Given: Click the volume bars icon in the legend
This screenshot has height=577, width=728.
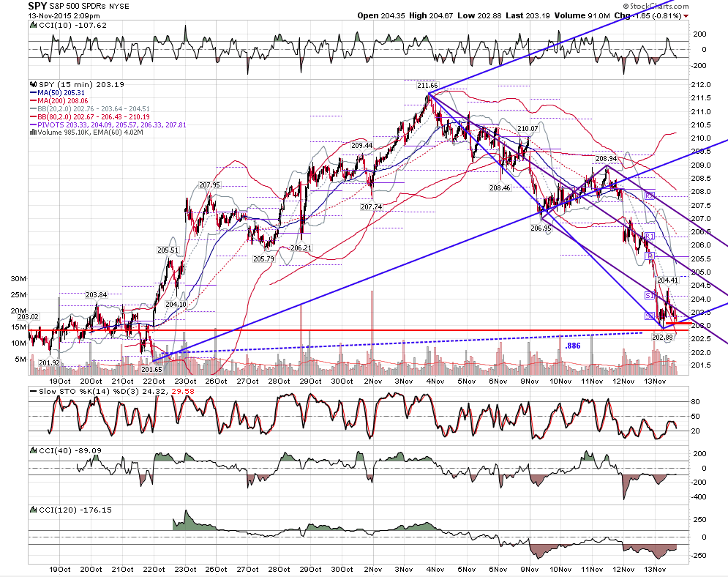Looking at the screenshot, I should click(x=33, y=133).
